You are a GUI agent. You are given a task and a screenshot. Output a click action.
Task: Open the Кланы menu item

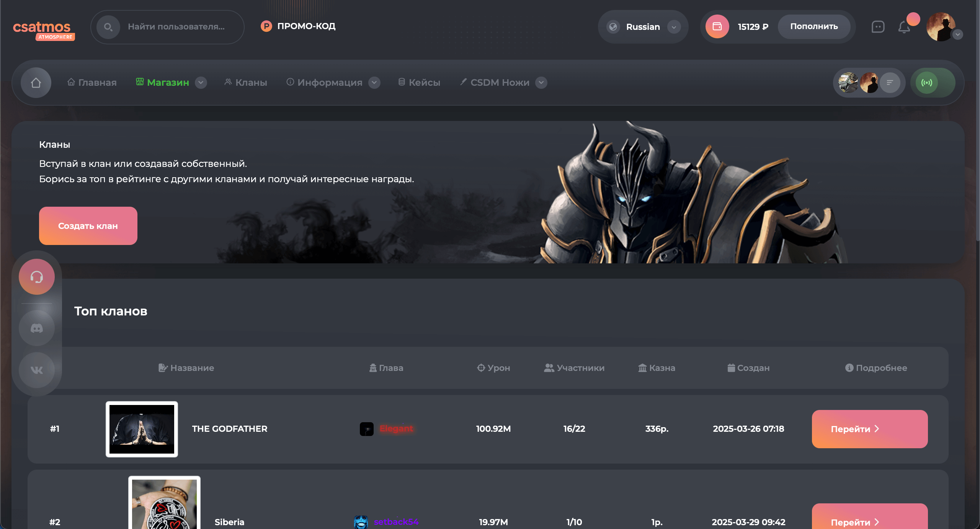pyautogui.click(x=246, y=82)
